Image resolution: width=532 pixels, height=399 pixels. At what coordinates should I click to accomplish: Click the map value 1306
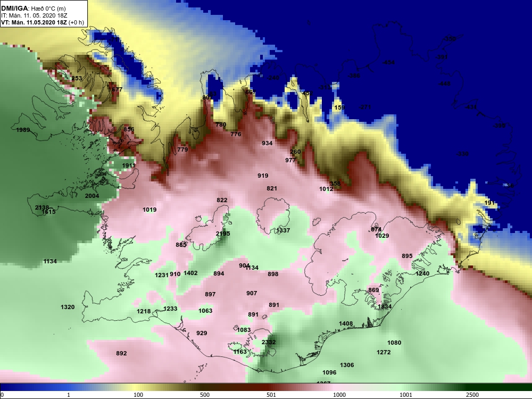(347, 365)
